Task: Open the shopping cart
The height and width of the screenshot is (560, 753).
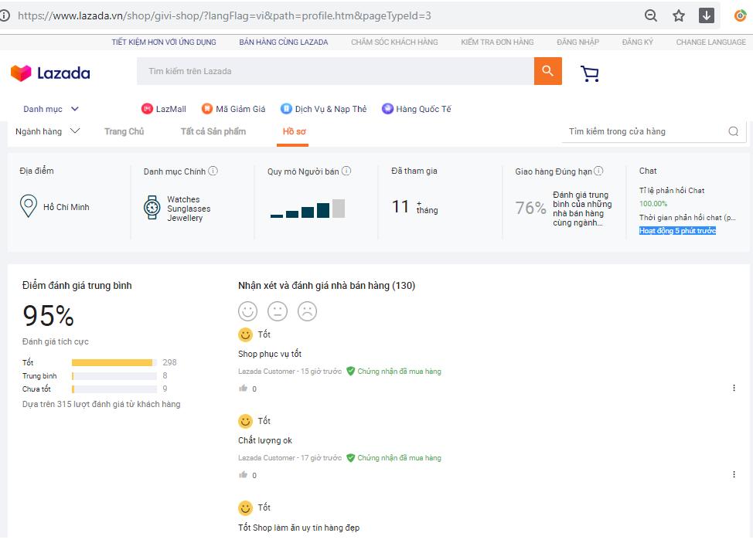Action: [590, 73]
